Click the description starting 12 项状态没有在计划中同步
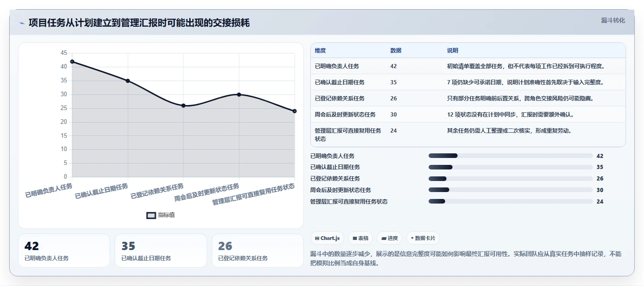The height and width of the screenshot is (286, 644). (x=510, y=115)
